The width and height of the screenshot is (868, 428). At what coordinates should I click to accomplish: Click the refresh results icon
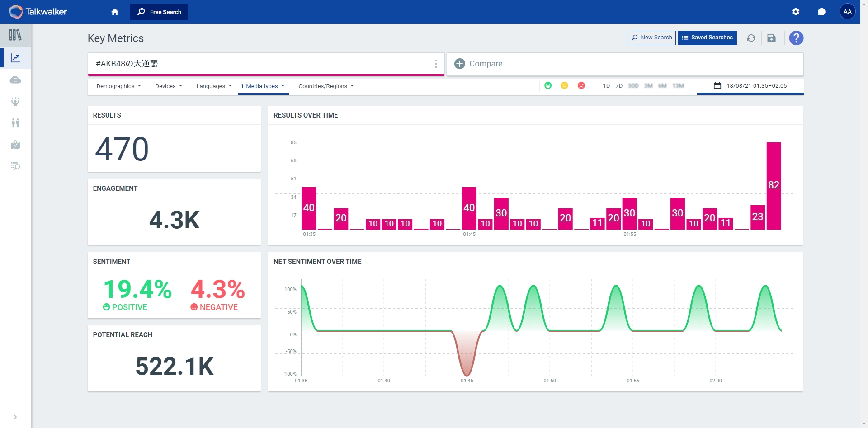pyautogui.click(x=751, y=38)
